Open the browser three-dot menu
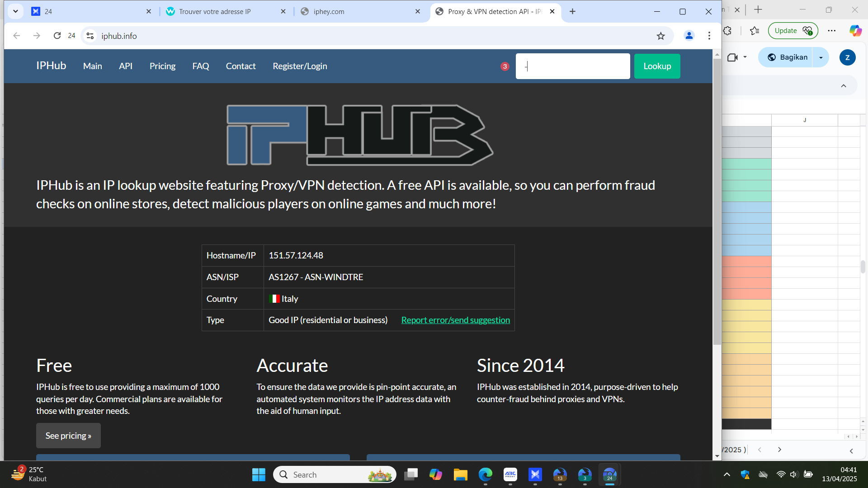Screen dimensions: 868x488 [x=709, y=36]
